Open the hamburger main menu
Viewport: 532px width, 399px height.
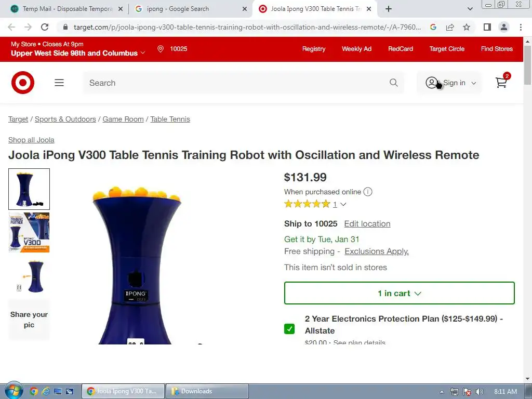click(59, 83)
